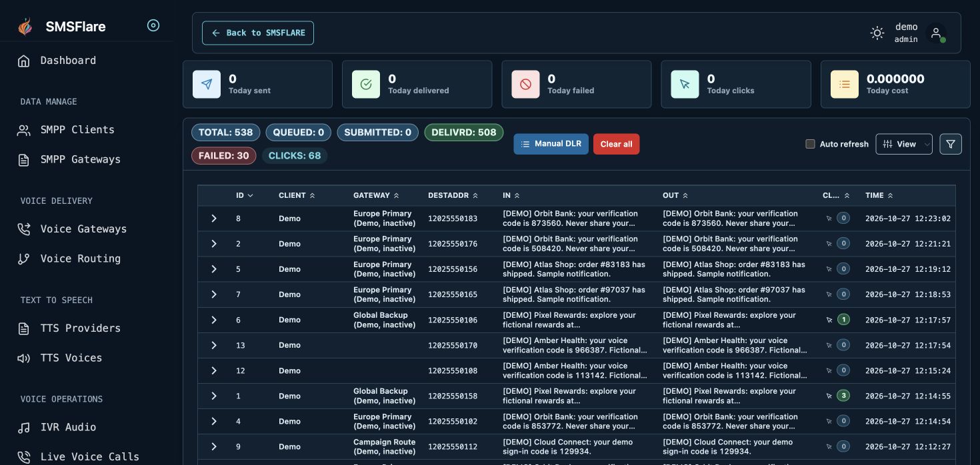Click the Today sent paper plane icon
980x465 pixels.
pyautogui.click(x=207, y=85)
